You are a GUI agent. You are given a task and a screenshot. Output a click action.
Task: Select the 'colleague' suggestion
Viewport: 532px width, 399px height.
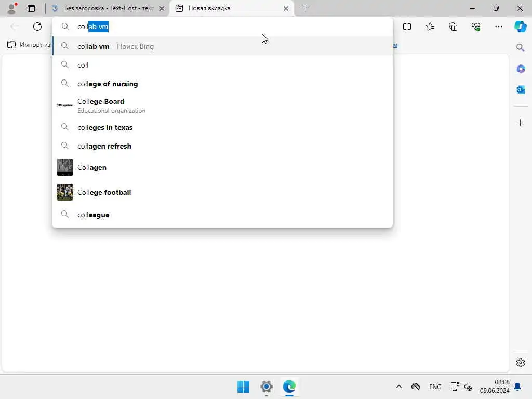tap(222, 215)
